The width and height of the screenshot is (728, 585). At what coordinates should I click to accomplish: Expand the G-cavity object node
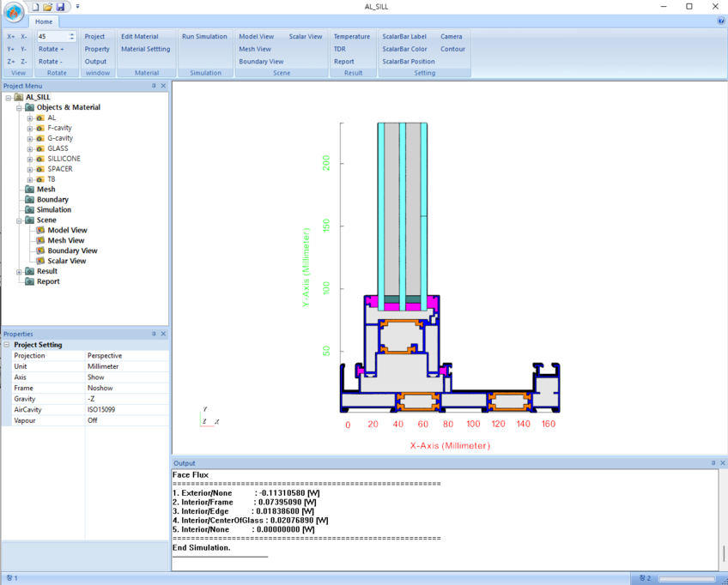pos(29,138)
